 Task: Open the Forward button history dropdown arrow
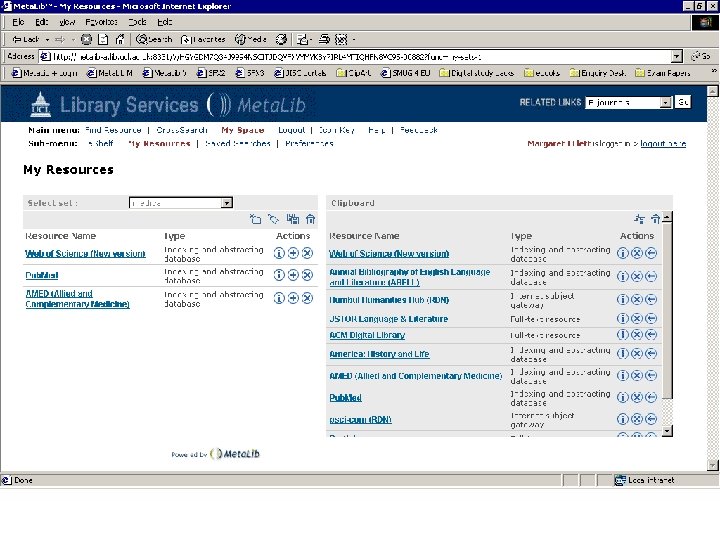(73, 39)
